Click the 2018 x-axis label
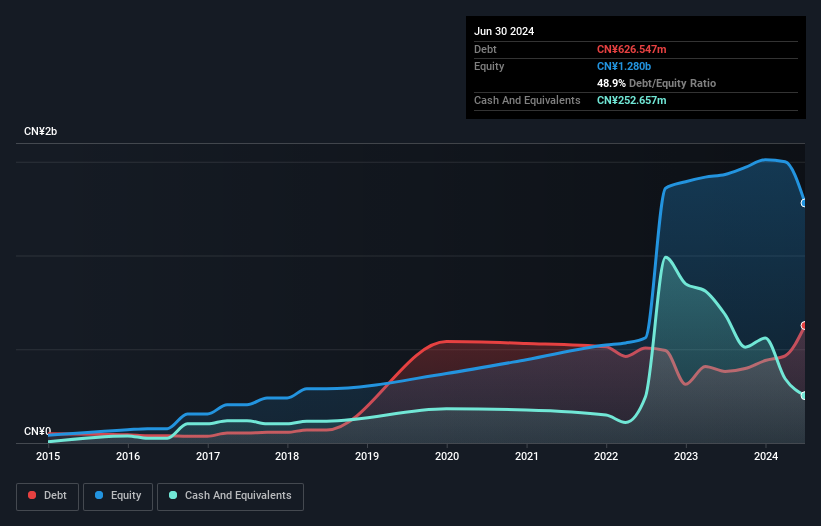The height and width of the screenshot is (526, 821). pyautogui.click(x=287, y=456)
